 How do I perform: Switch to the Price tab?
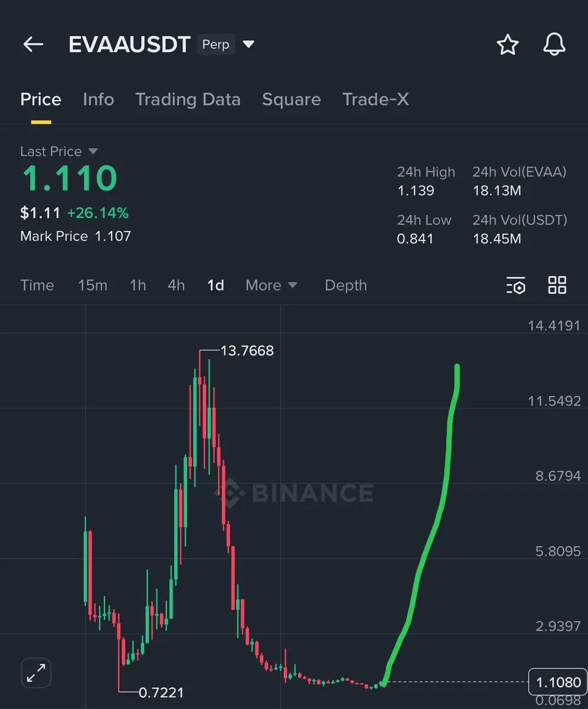41,99
